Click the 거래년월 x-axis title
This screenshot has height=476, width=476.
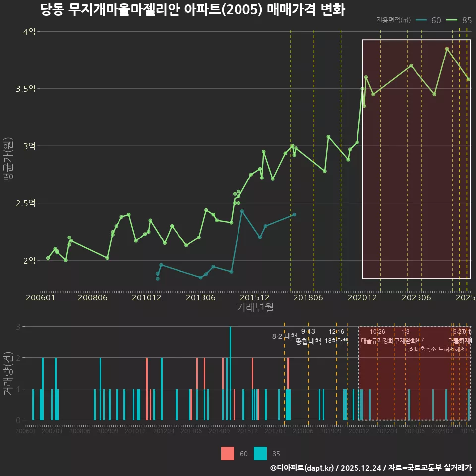[255, 308]
